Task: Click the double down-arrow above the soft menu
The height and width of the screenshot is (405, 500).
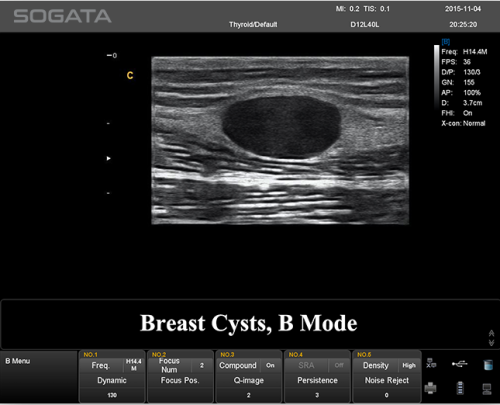Action: coord(491,342)
